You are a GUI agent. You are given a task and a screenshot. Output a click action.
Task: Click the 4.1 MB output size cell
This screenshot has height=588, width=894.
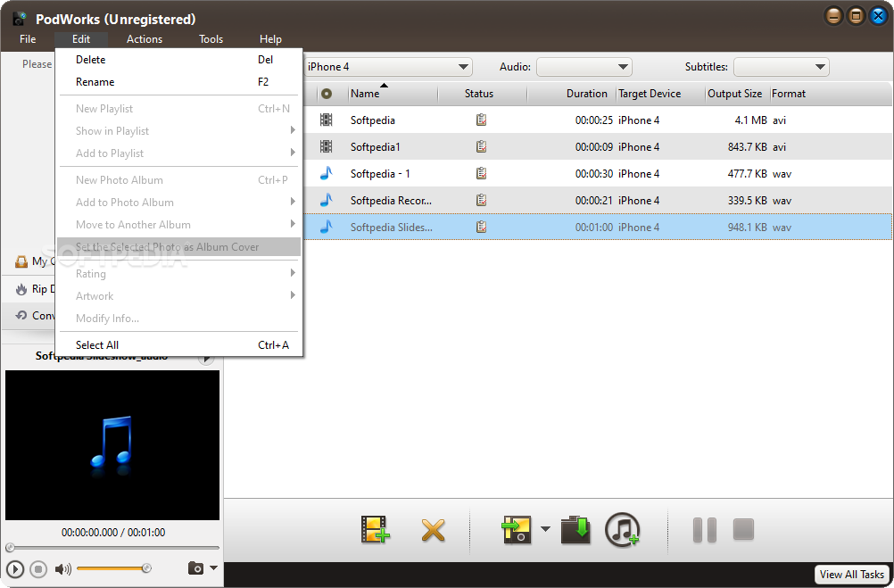point(750,120)
